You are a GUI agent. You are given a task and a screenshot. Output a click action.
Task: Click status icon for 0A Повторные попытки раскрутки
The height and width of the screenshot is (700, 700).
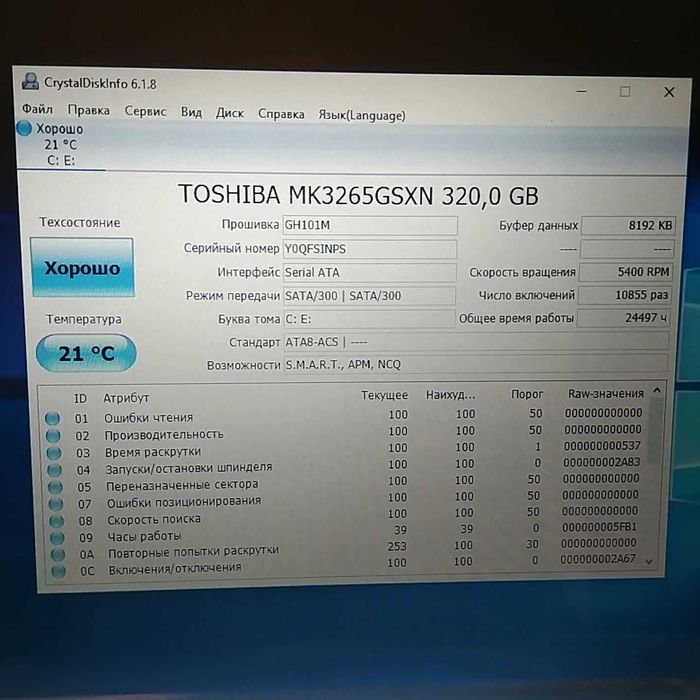[58, 554]
